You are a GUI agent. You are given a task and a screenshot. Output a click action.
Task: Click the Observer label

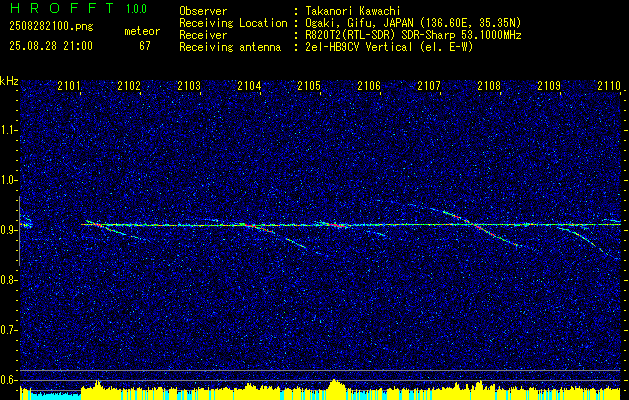(203, 11)
